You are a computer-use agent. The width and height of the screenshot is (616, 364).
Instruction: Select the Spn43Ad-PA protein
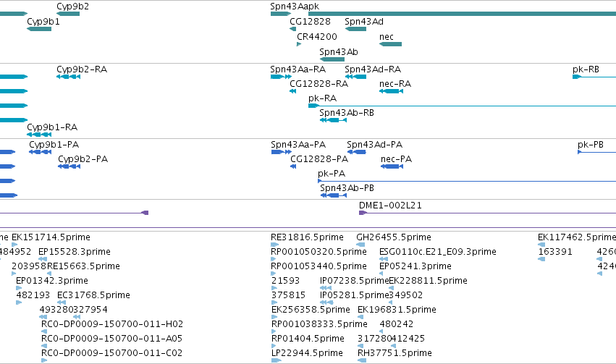[357, 152]
